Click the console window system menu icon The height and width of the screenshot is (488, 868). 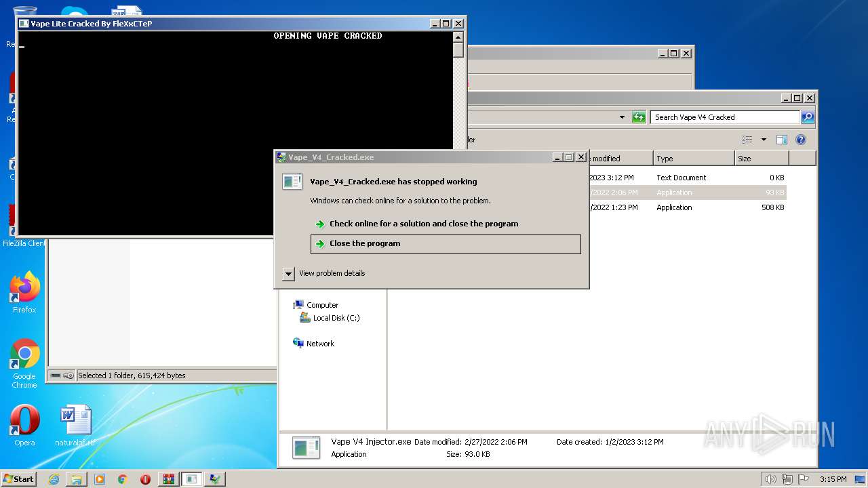(x=24, y=23)
